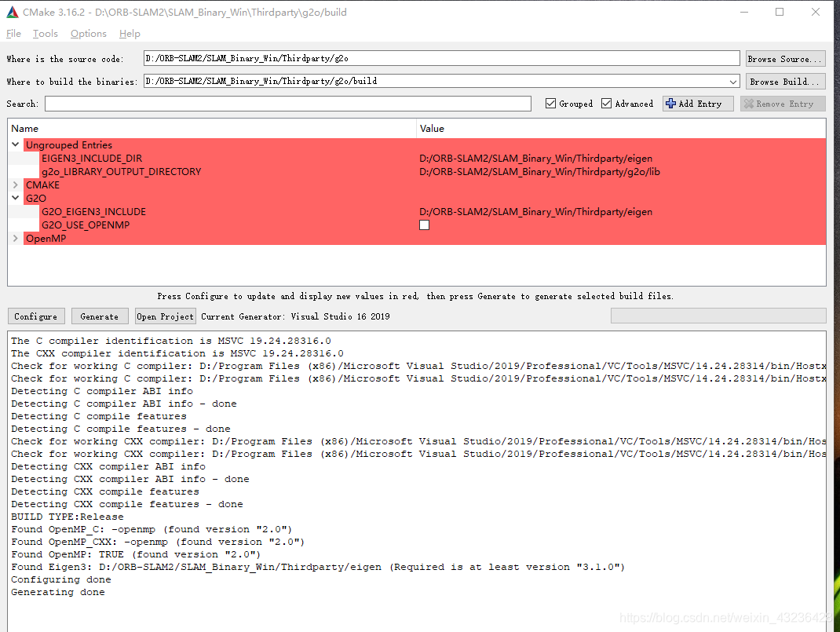Image resolution: width=840 pixels, height=632 pixels.
Task: Click the OpenMP group label
Action: click(46, 239)
